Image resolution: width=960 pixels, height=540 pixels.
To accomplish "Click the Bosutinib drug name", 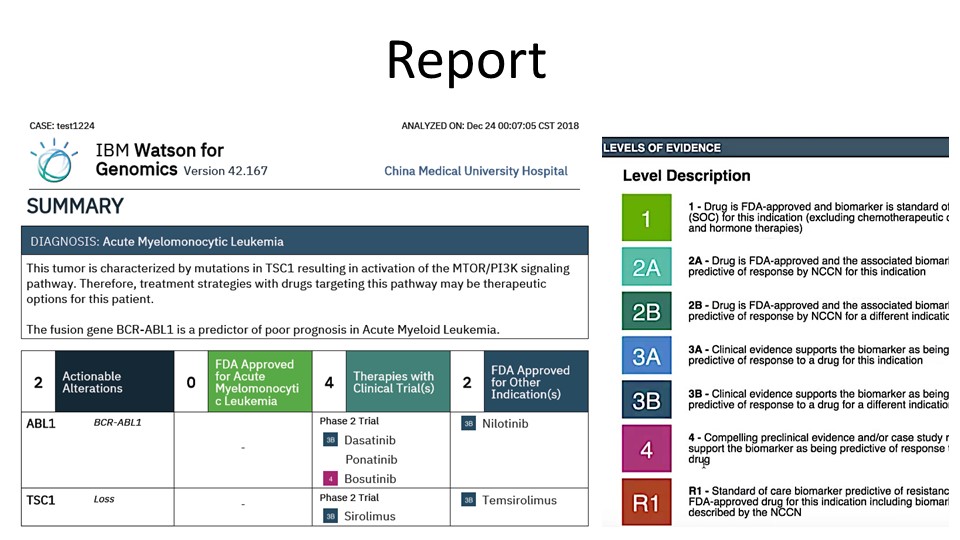I will tap(370, 479).
